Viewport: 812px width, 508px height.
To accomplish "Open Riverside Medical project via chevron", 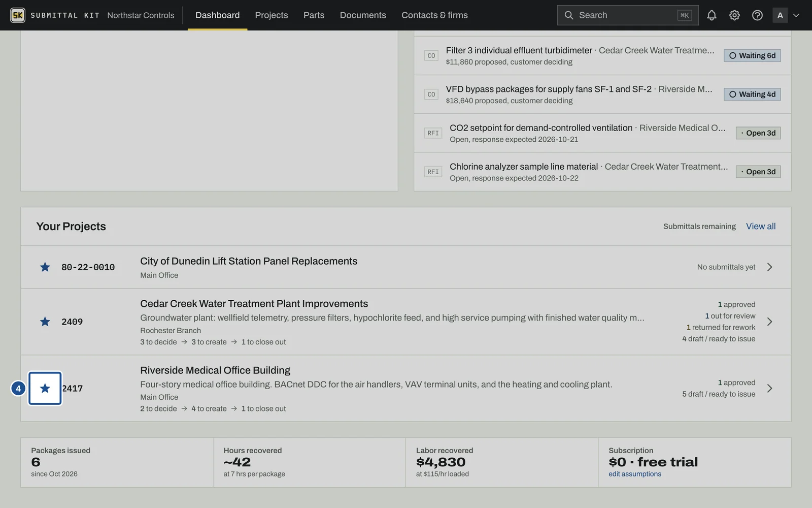I will coord(769,389).
